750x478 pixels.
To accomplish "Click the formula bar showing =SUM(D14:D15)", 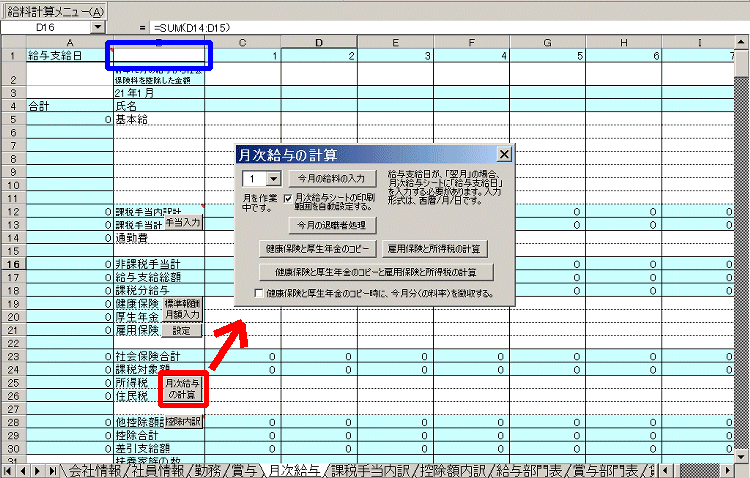I will click(x=400, y=27).
